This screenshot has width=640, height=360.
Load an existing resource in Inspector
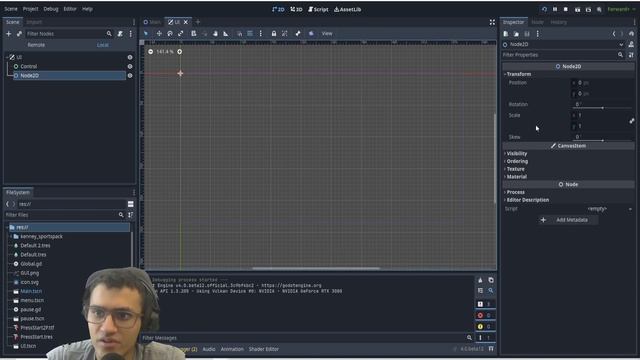coord(516,34)
